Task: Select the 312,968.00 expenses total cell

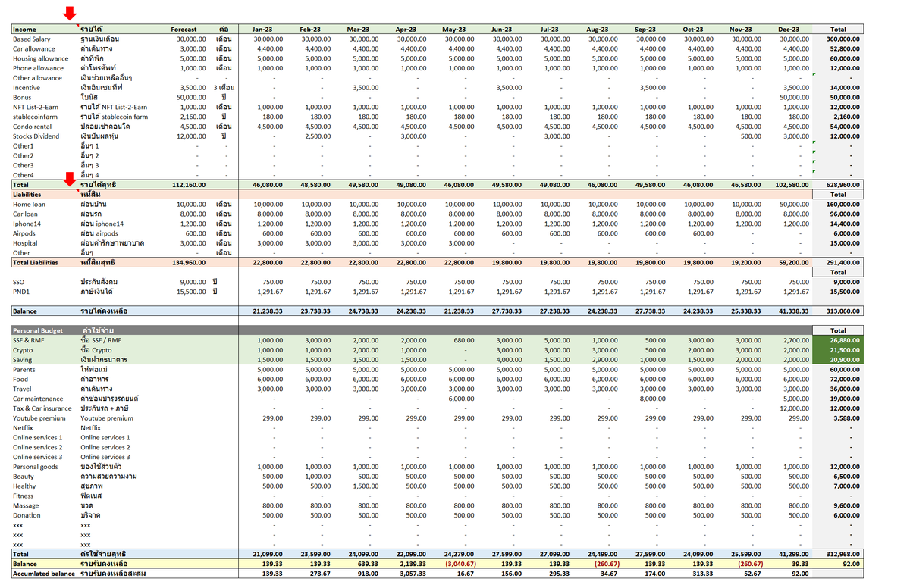Action: (843, 555)
